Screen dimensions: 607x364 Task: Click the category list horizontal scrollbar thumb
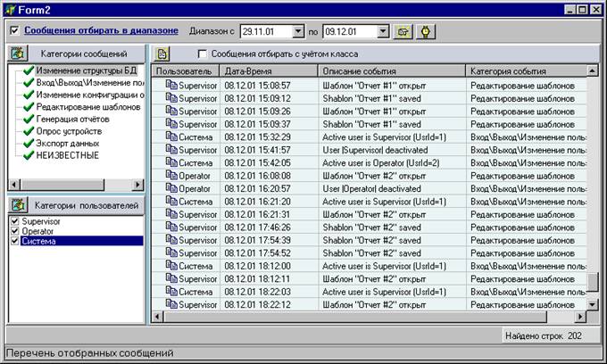tap(62, 185)
